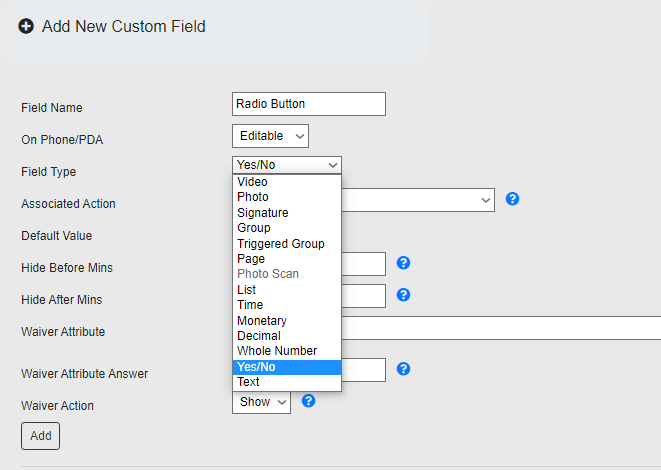Open the Waiver Action Show dropdown
Image resolution: width=661 pixels, height=470 pixels.
[261, 402]
